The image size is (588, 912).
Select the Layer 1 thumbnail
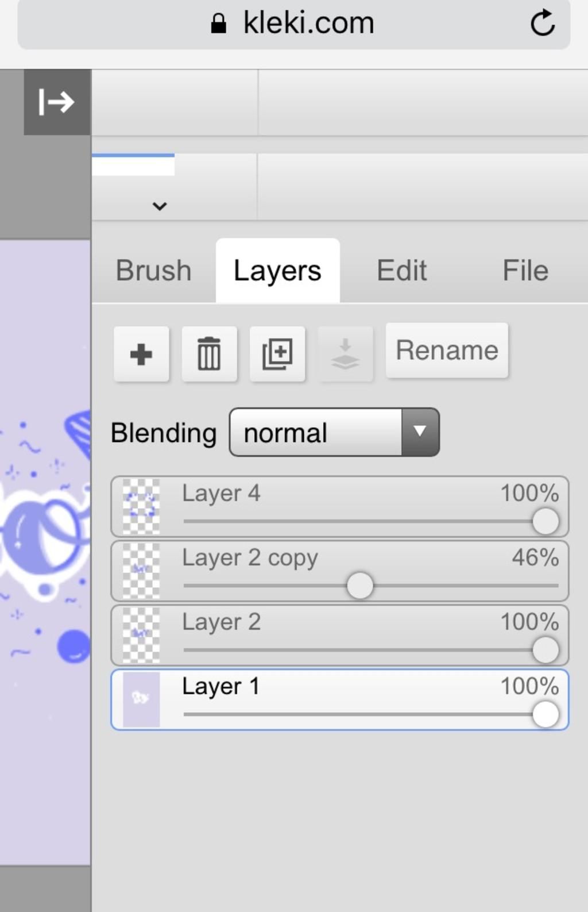(141, 699)
